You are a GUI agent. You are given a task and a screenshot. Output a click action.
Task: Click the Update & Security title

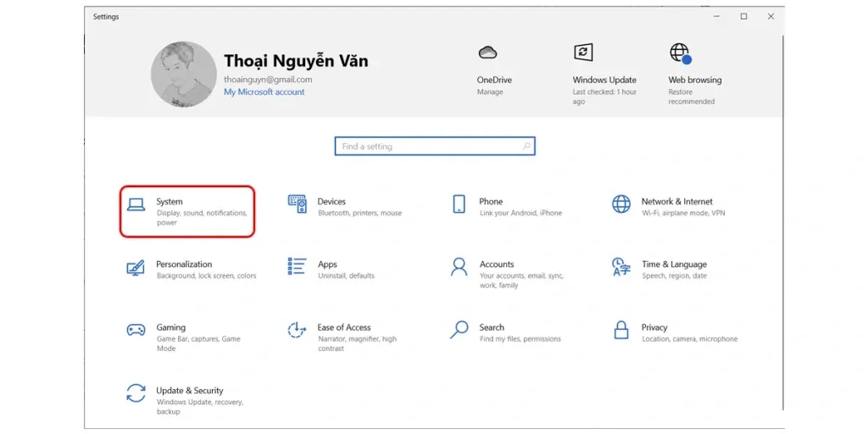[x=189, y=390]
